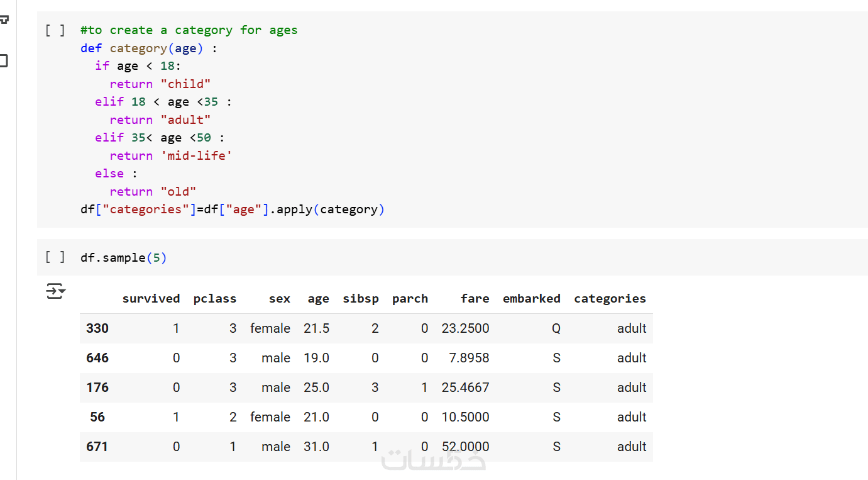
Task: Select row index 56 in the table
Action: point(97,417)
